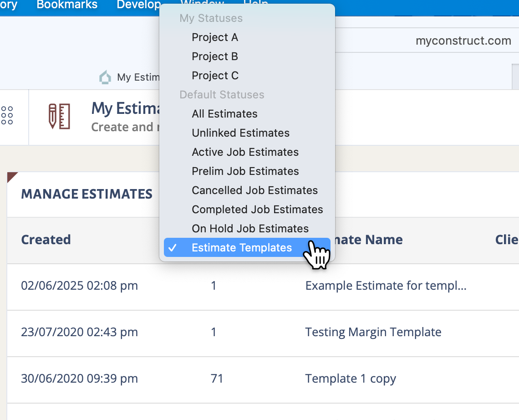
Task: Click the house logo in the tab
Action: pyautogui.click(x=105, y=77)
